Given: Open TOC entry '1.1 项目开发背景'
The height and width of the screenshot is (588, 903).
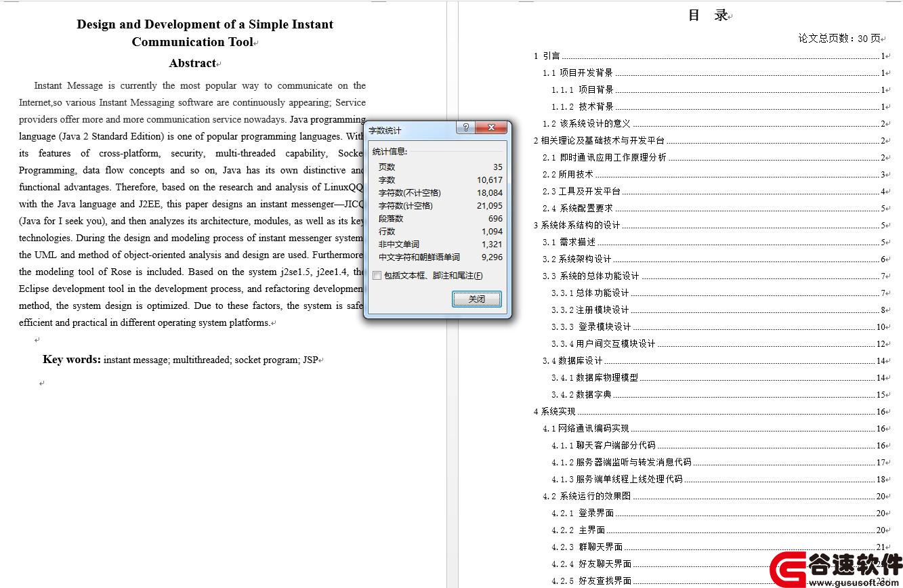Looking at the screenshot, I should pyautogui.click(x=714, y=72).
